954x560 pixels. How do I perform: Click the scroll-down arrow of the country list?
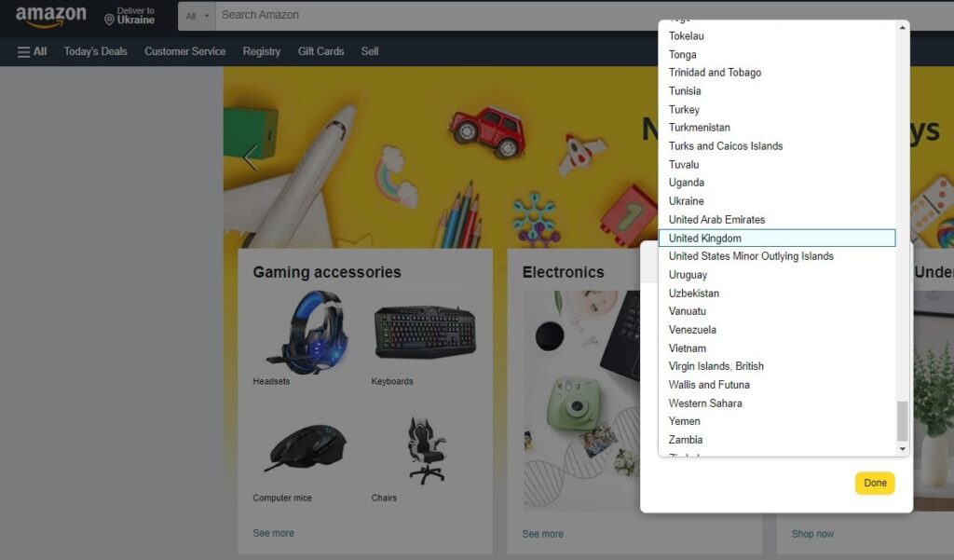900,449
